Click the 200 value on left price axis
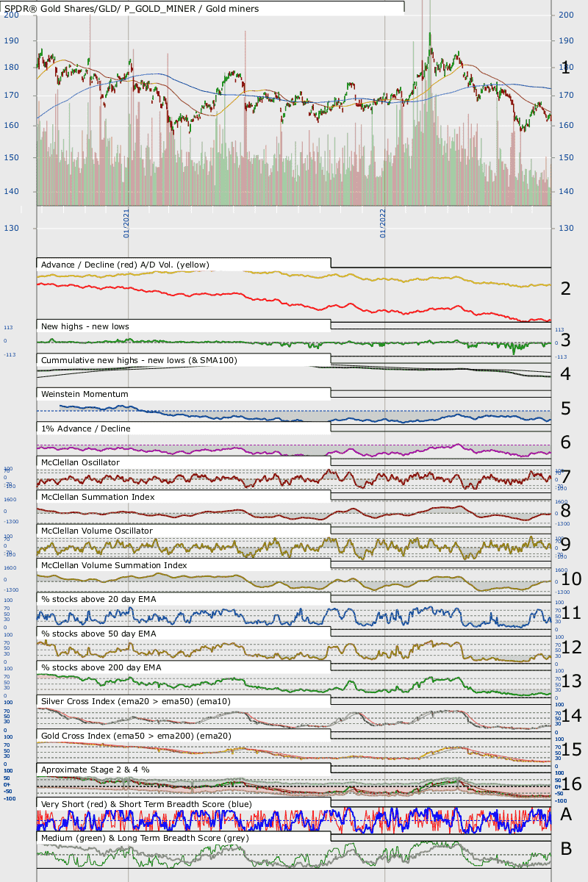 (12, 15)
